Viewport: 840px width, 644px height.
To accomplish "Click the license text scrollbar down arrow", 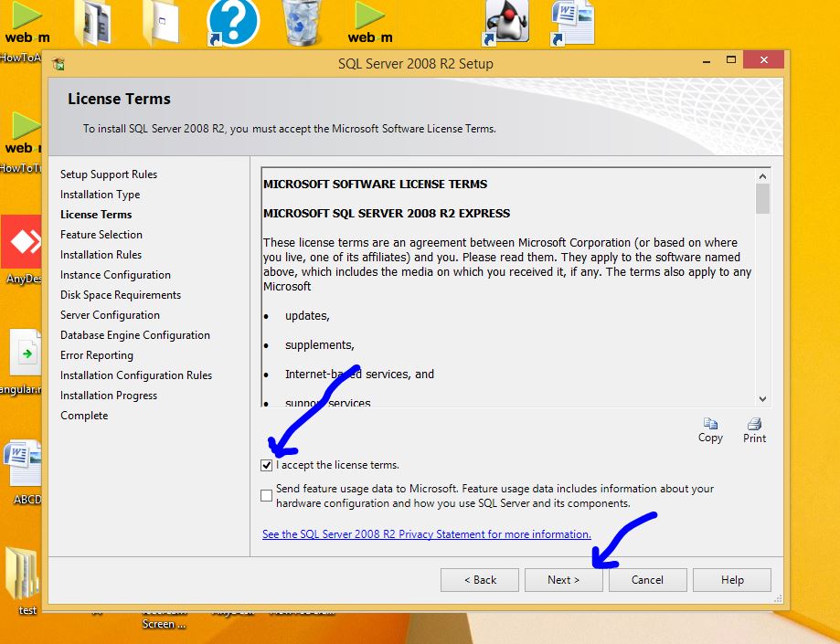I will click(x=763, y=398).
